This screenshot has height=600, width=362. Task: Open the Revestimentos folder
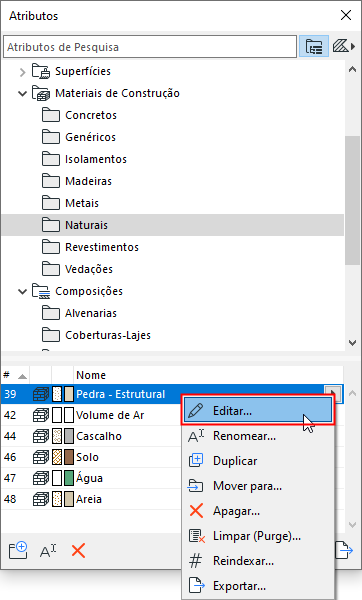tap(102, 247)
